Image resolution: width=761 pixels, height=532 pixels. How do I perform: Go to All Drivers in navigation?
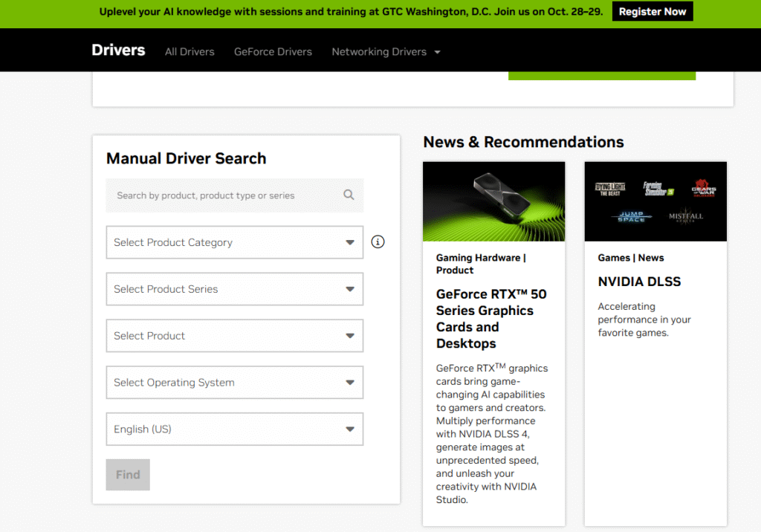click(190, 52)
